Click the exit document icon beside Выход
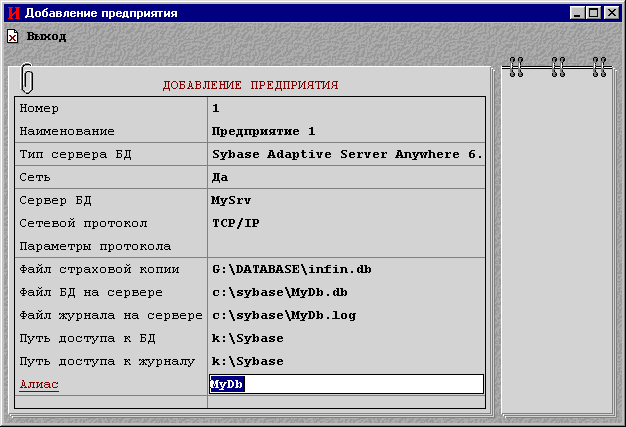This screenshot has height=427, width=626. point(12,36)
